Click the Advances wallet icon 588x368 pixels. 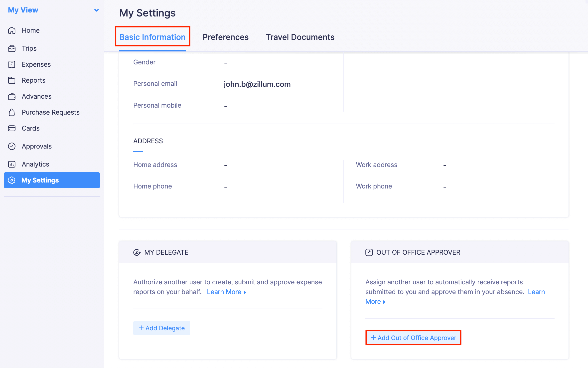(x=12, y=96)
